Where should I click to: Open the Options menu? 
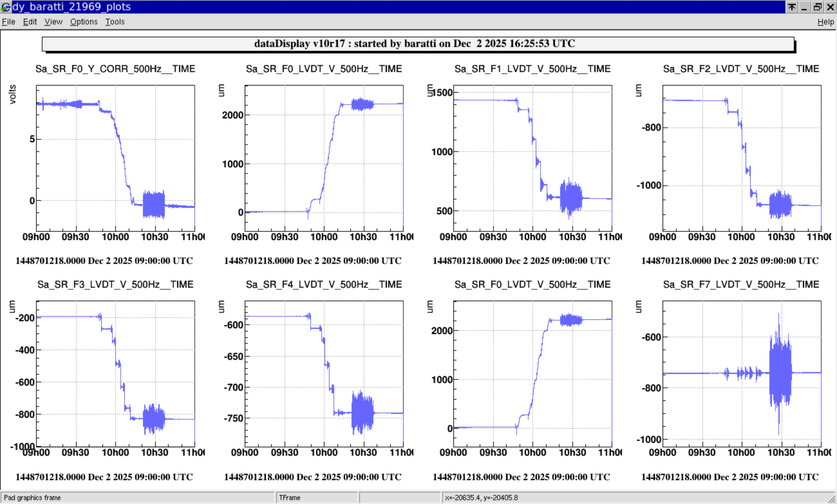point(84,22)
